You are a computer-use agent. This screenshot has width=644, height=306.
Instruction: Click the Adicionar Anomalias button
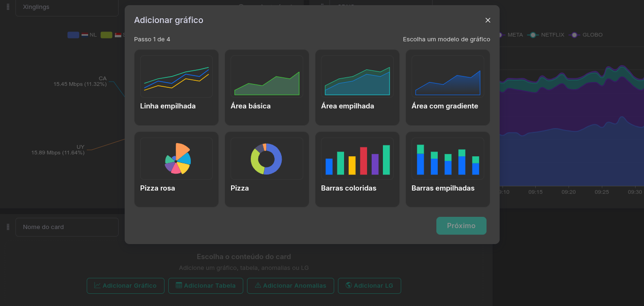290,286
